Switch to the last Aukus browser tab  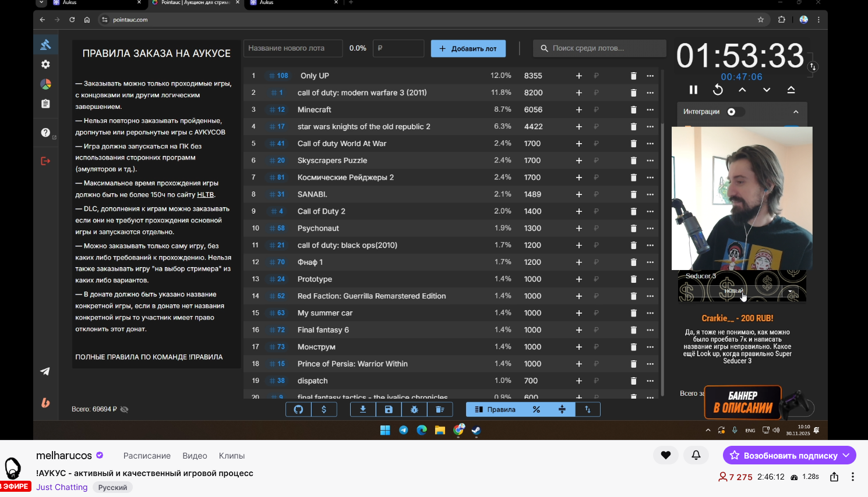point(294,3)
